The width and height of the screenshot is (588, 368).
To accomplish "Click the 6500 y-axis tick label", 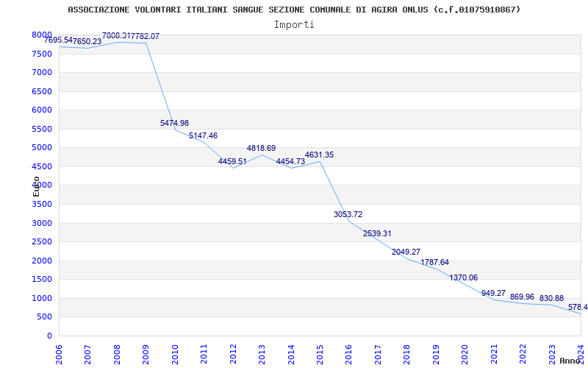I will tap(42, 91).
